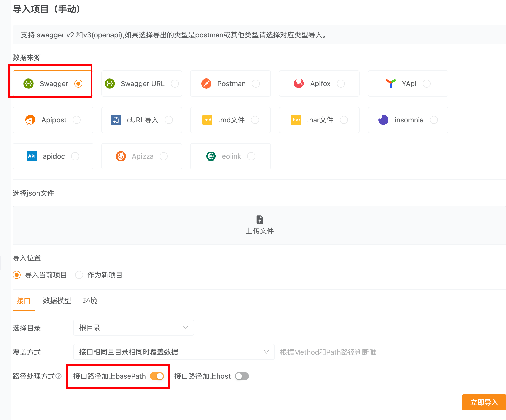The height and width of the screenshot is (420, 506).
Task: Open the 根目录 directory dropdown
Action: 134,328
